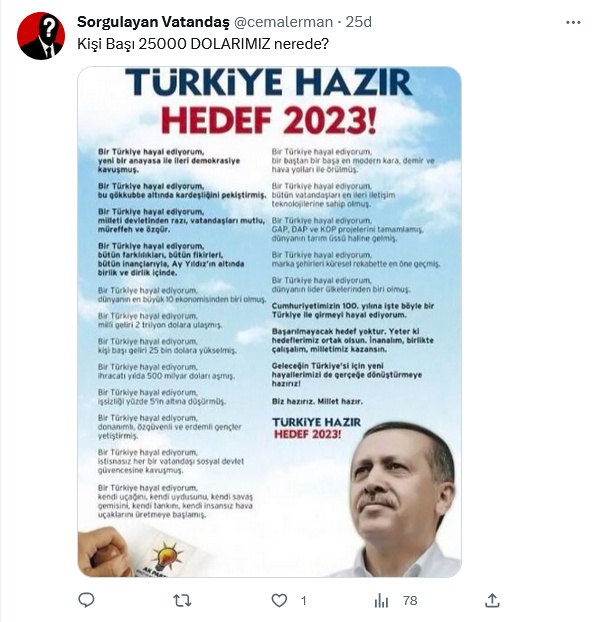Select the tweet text "Kişi Başı 25000 DOLARIMIZ nerede?"

[203, 44]
